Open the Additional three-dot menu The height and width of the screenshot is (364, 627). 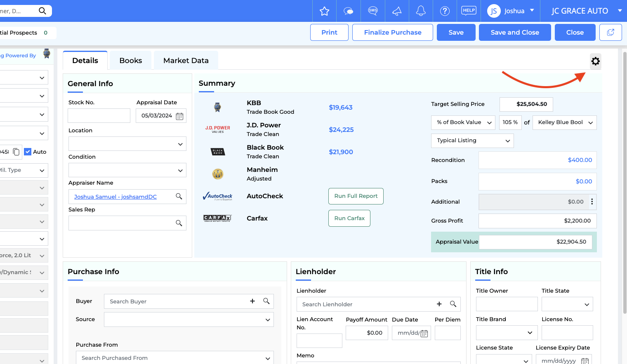tap(592, 202)
